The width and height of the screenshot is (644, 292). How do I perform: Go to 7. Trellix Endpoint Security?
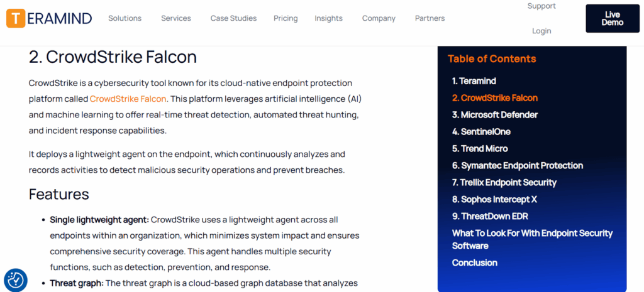tap(504, 182)
